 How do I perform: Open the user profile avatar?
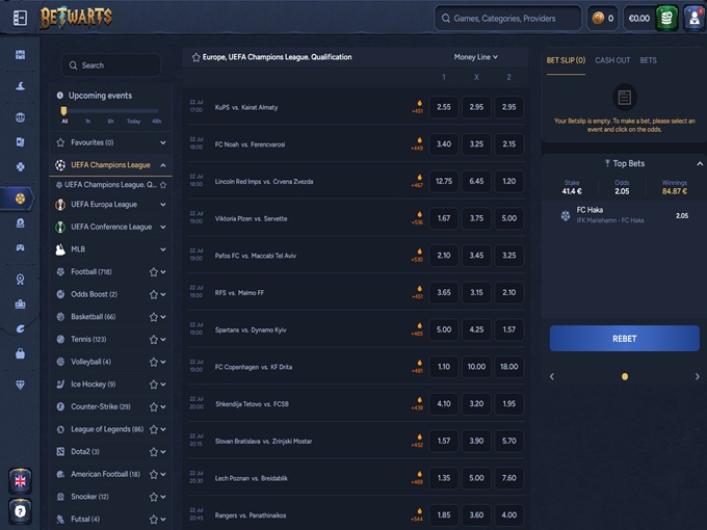click(x=694, y=18)
